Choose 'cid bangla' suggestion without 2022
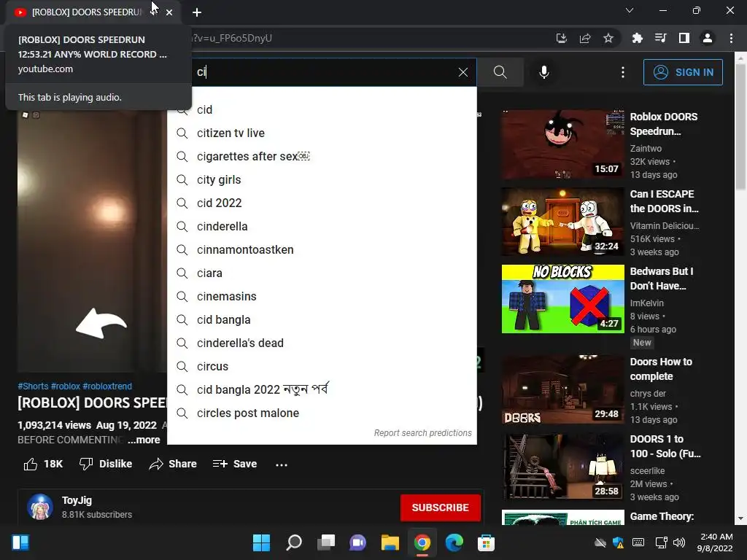The width and height of the screenshot is (747, 560). 322,319
